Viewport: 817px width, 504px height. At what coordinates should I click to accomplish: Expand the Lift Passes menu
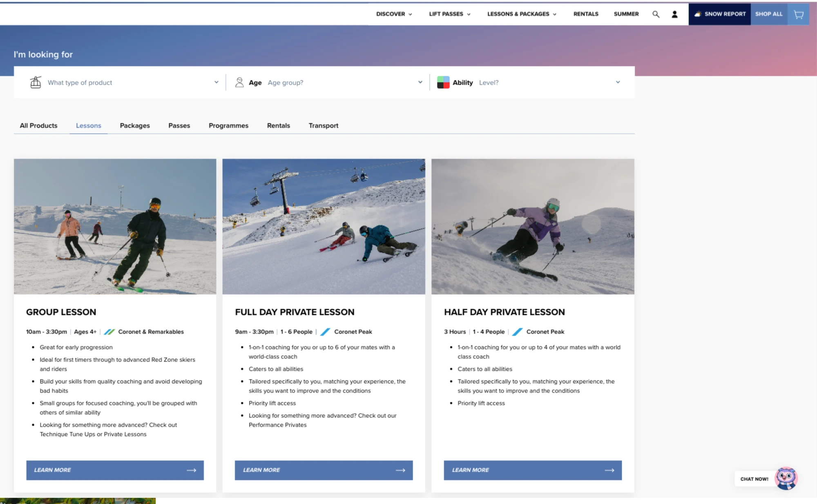(x=450, y=14)
